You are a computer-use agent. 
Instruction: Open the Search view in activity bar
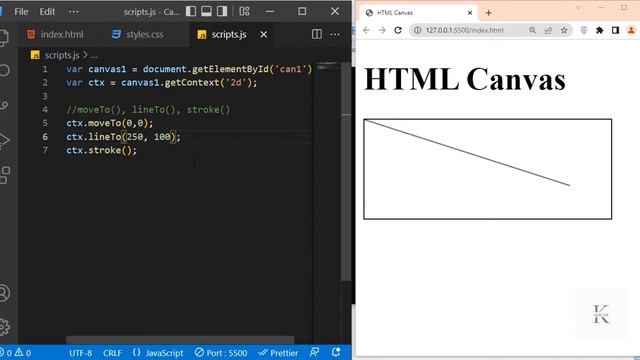tap(4, 71)
